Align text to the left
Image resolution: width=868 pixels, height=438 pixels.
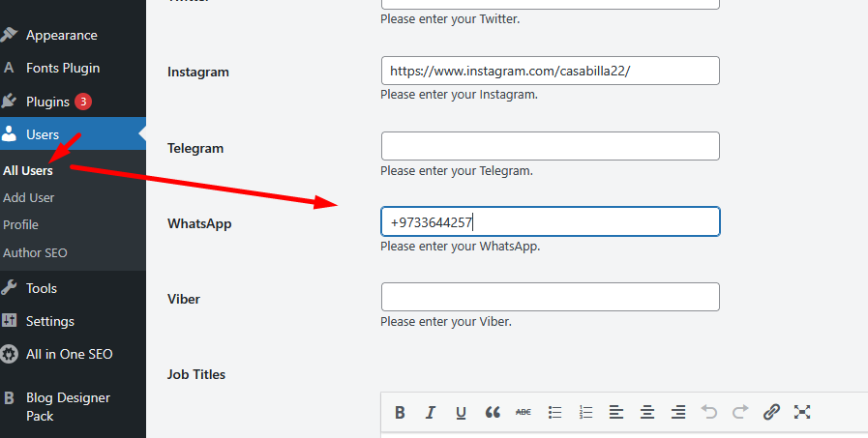(x=616, y=412)
